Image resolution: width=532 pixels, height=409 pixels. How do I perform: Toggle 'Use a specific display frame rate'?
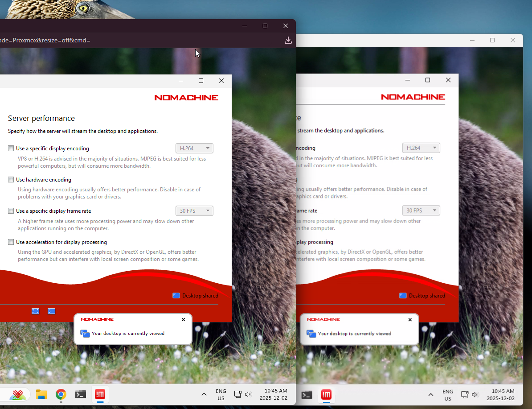click(x=11, y=211)
